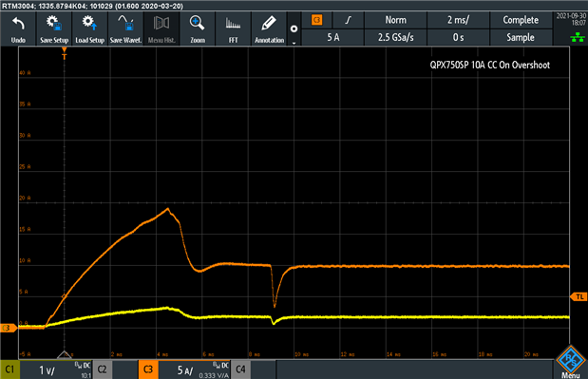This screenshot has height=379, width=588.
Task: Toggle the rising edge trigger slope icon
Action: point(349,20)
